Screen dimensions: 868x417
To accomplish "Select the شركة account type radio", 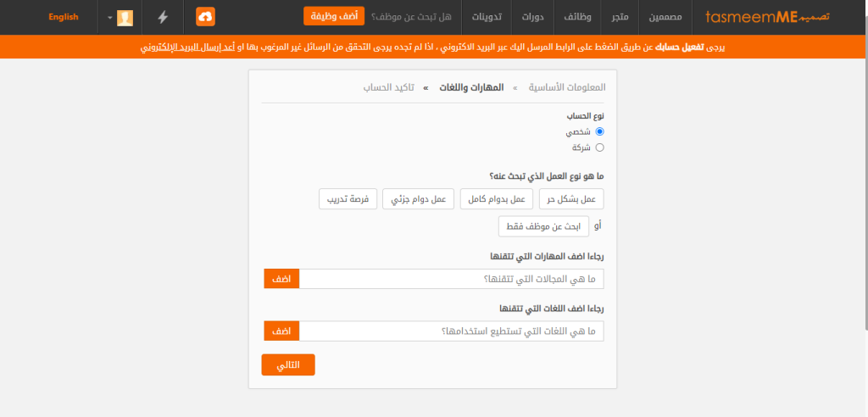I will click(x=600, y=147).
